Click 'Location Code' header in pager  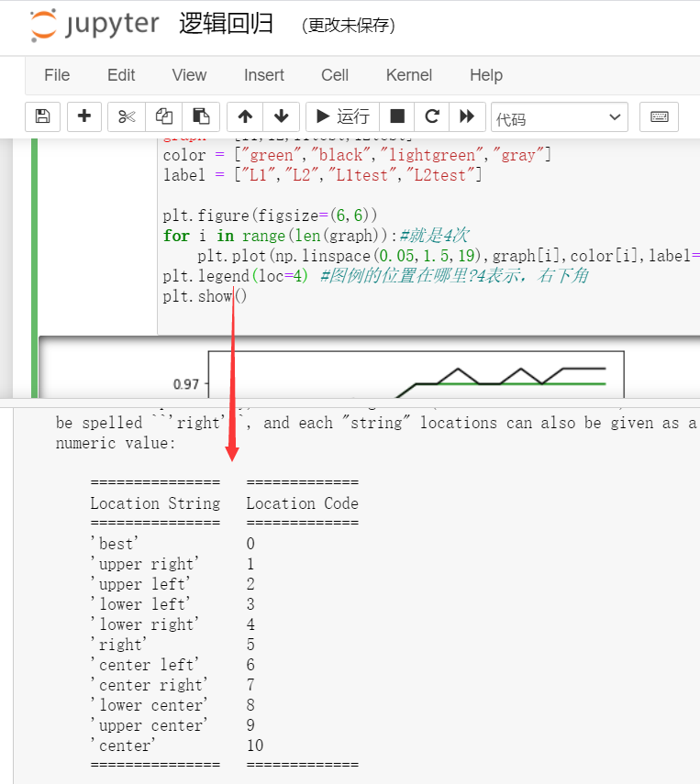(x=302, y=503)
